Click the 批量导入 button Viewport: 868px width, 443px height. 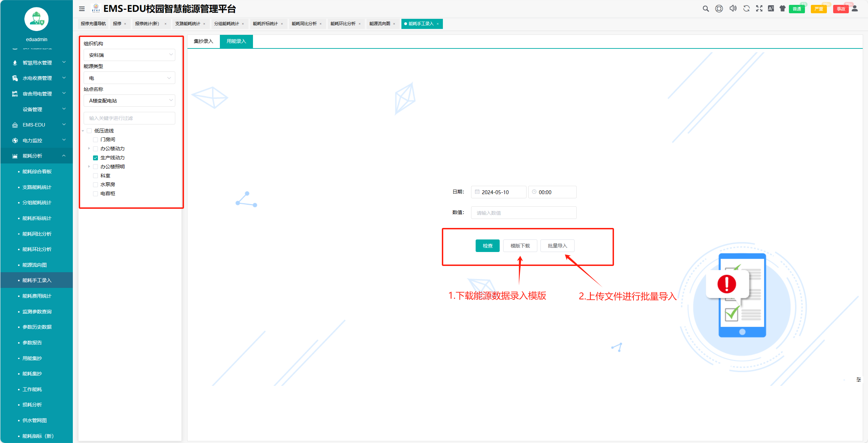(557, 246)
